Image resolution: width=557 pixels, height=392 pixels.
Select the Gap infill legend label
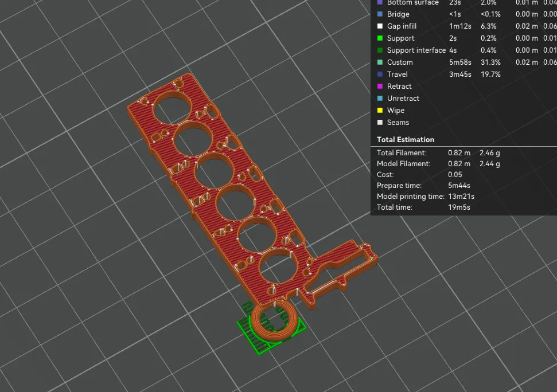coord(402,26)
